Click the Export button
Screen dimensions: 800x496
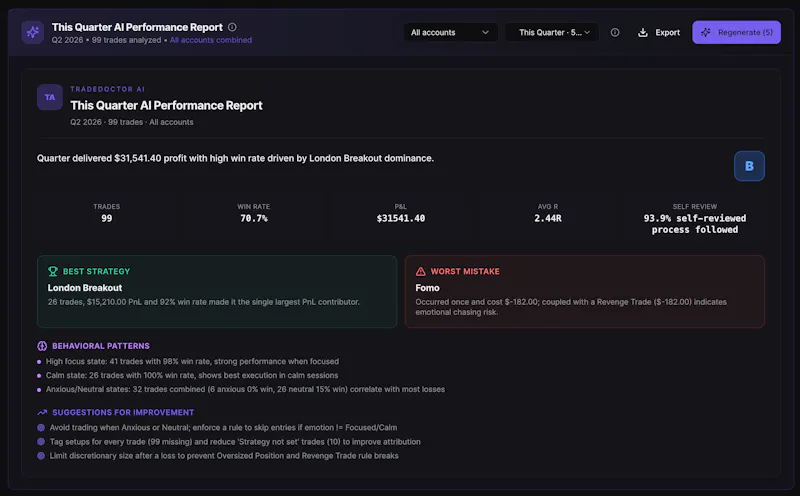click(659, 32)
